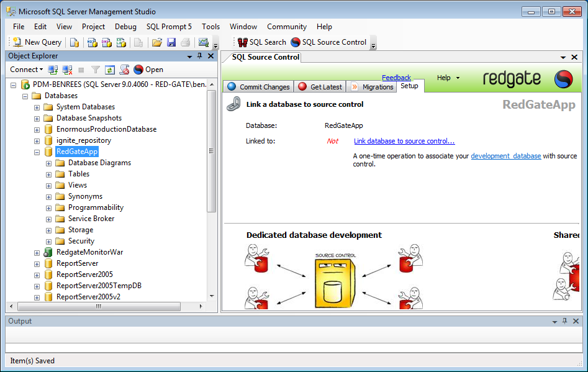Switch to the Commit Changes tab

coord(258,86)
